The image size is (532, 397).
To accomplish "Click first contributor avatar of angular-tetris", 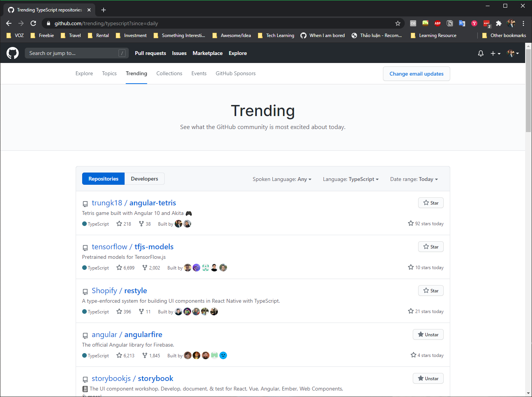I will pos(178,224).
